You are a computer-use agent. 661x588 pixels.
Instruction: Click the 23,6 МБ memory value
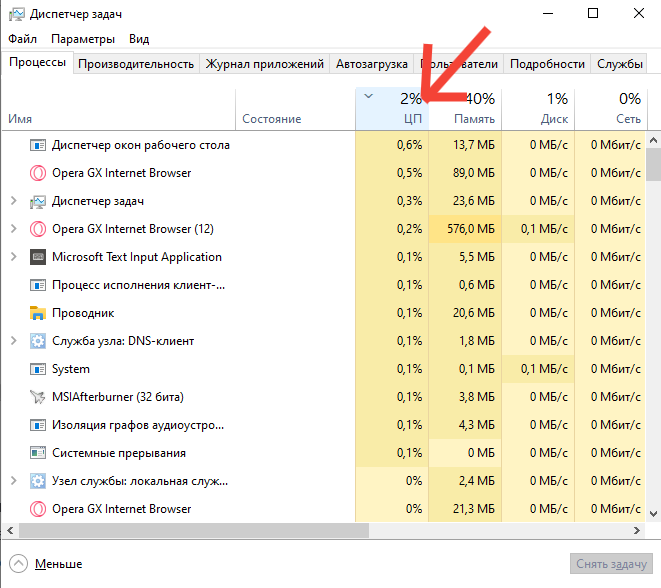[x=473, y=201]
